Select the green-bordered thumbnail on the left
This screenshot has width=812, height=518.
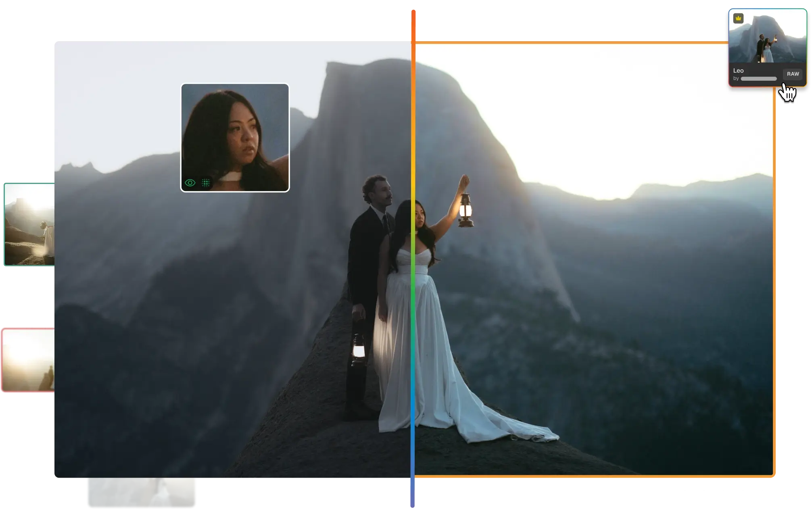[29, 224]
